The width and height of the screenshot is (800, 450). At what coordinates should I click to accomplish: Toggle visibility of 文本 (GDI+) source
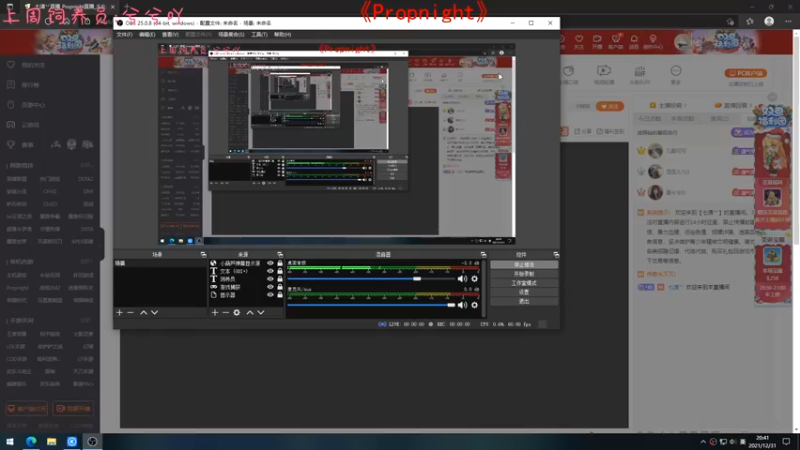coord(270,271)
